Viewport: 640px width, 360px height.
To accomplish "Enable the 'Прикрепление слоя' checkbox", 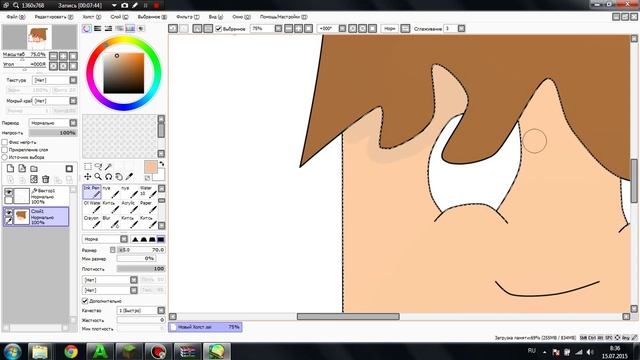I will (4, 149).
